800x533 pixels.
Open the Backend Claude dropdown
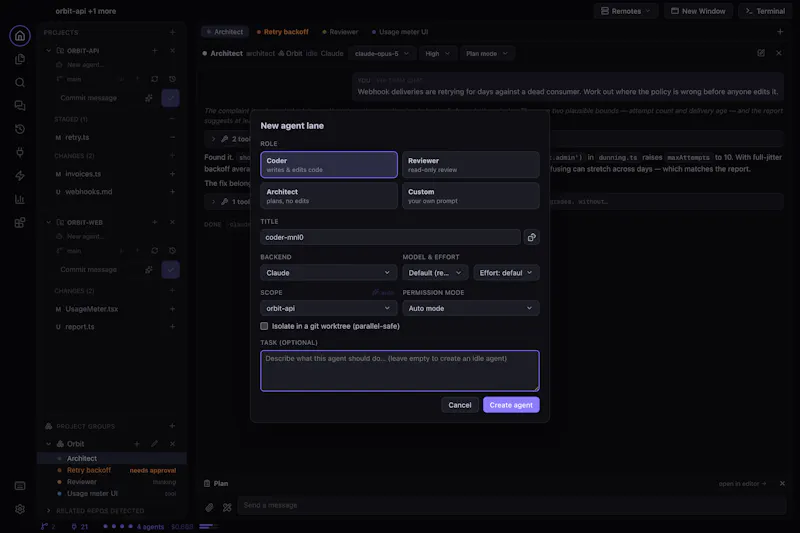point(329,273)
